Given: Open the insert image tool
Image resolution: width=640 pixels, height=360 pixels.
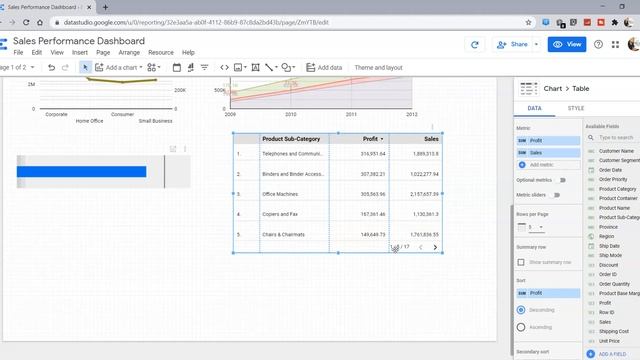Looking at the screenshot, I should point(238,67).
